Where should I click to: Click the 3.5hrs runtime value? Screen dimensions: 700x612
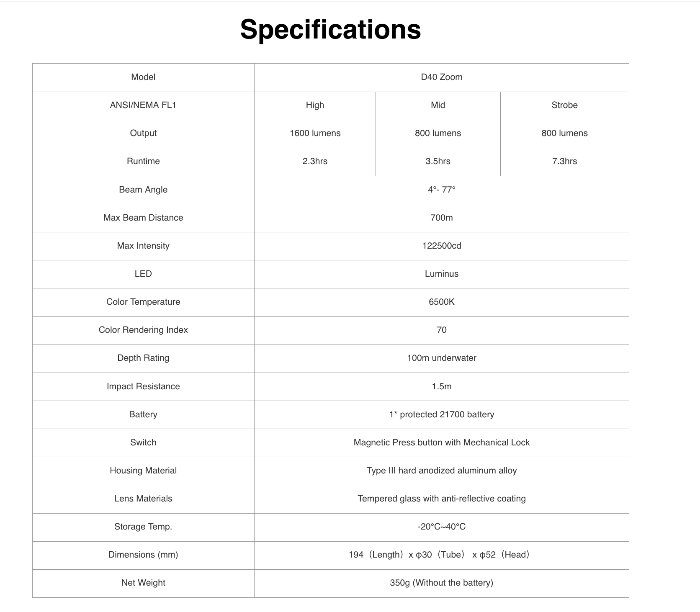[x=438, y=161]
